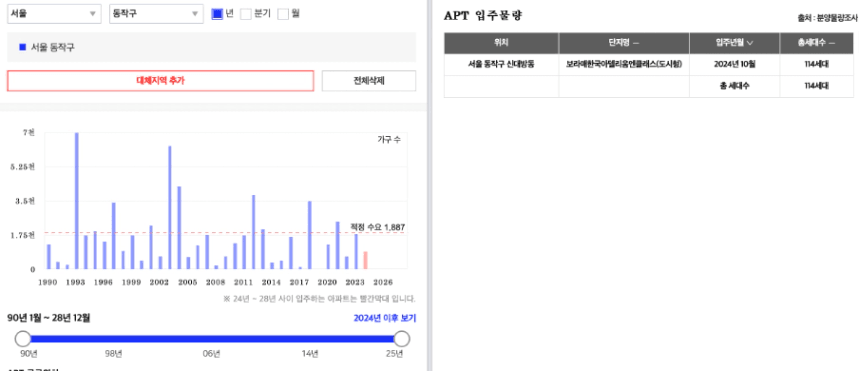Click the 2020 x-axis label
859x371 pixels.
pyautogui.click(x=327, y=282)
